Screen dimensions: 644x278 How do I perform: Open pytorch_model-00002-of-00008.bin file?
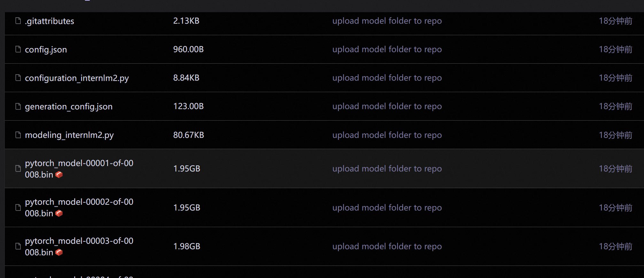79,208
